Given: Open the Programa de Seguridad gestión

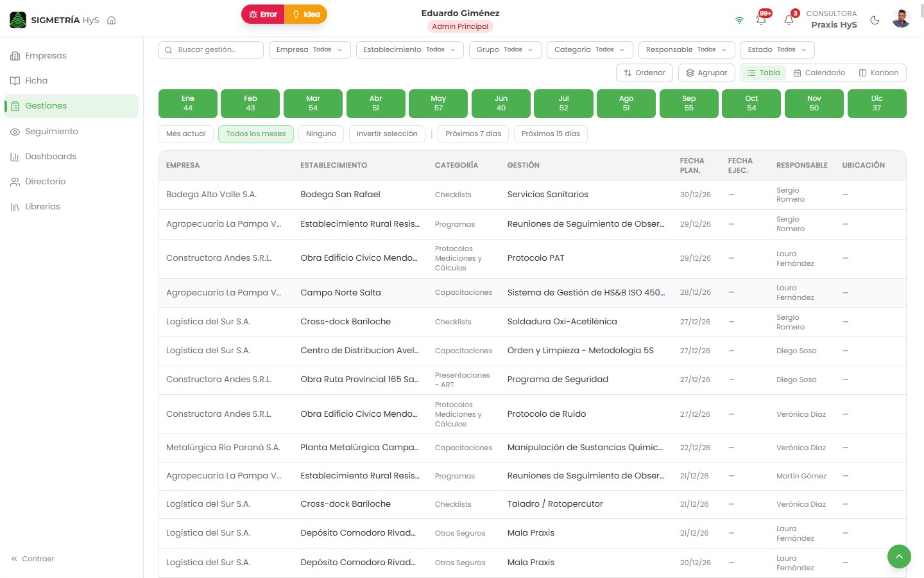Looking at the screenshot, I should click(558, 380).
